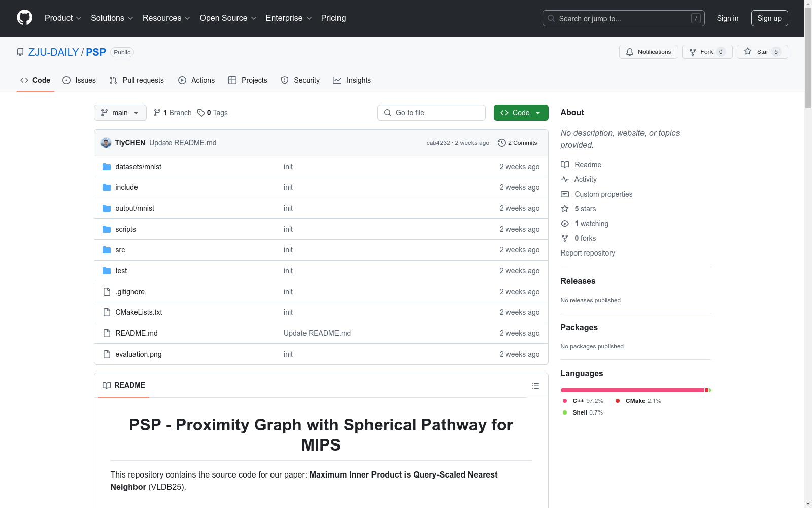Click the Sign in link
This screenshot has height=508, width=812.
(x=728, y=18)
